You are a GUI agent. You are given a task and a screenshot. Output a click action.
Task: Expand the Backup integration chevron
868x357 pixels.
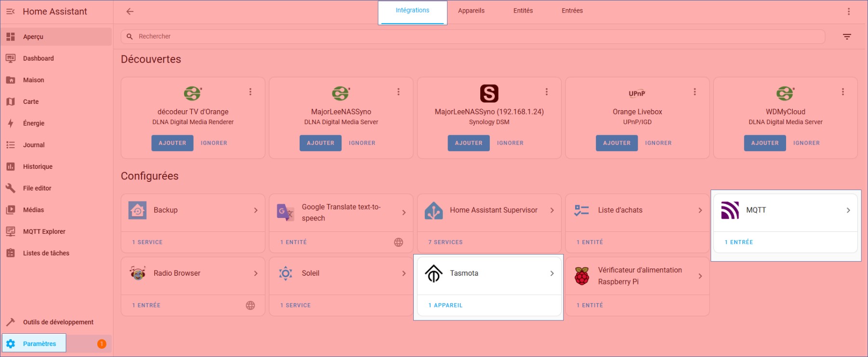coord(256,210)
